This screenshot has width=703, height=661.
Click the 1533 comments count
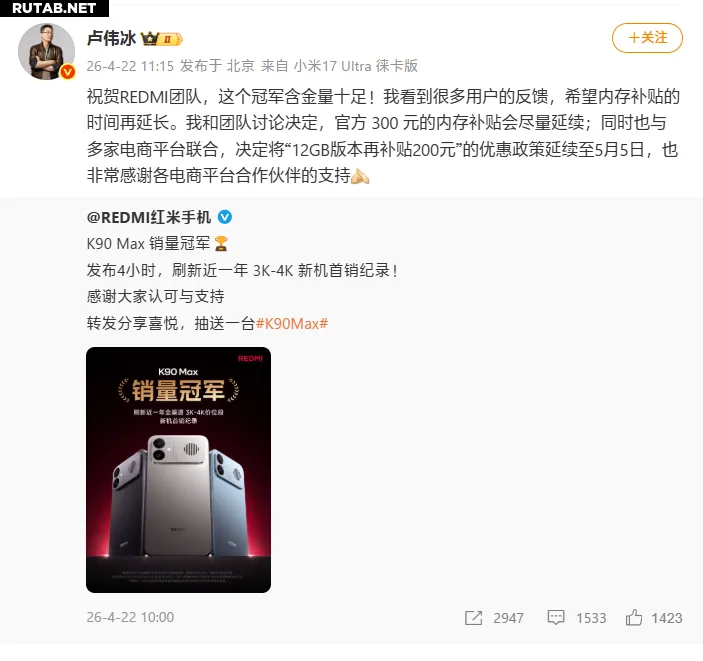591,618
